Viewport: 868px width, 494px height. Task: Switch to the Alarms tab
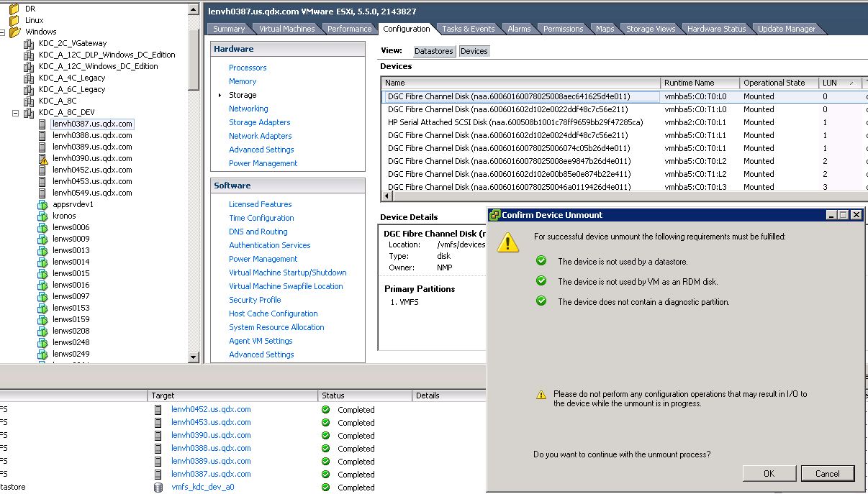point(519,29)
